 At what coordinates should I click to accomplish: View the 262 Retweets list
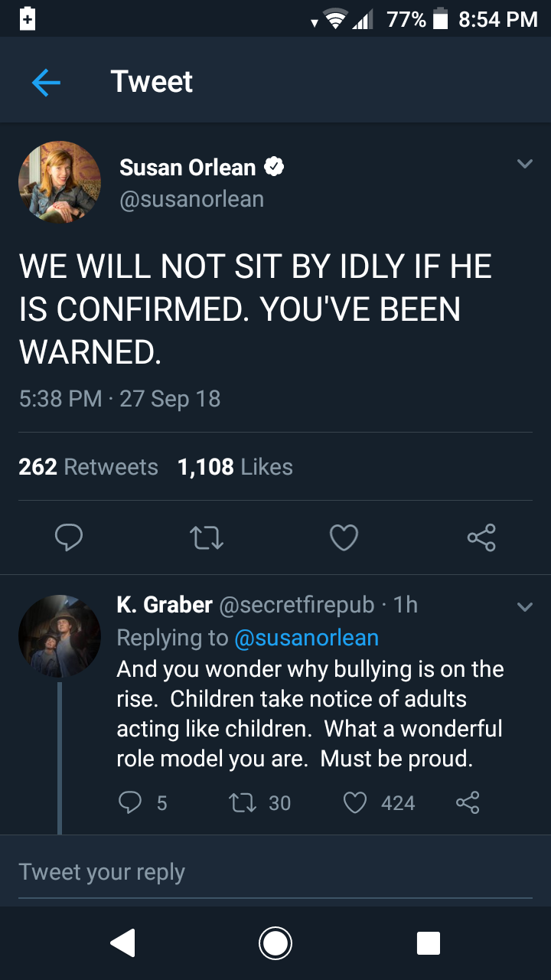point(88,467)
